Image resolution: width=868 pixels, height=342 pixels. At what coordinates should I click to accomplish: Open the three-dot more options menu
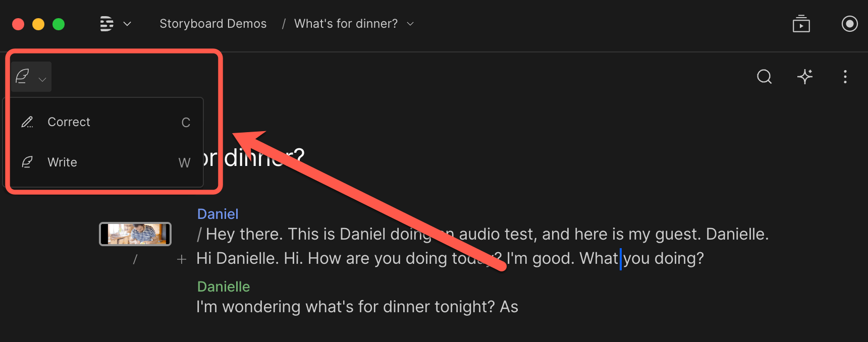click(x=845, y=77)
